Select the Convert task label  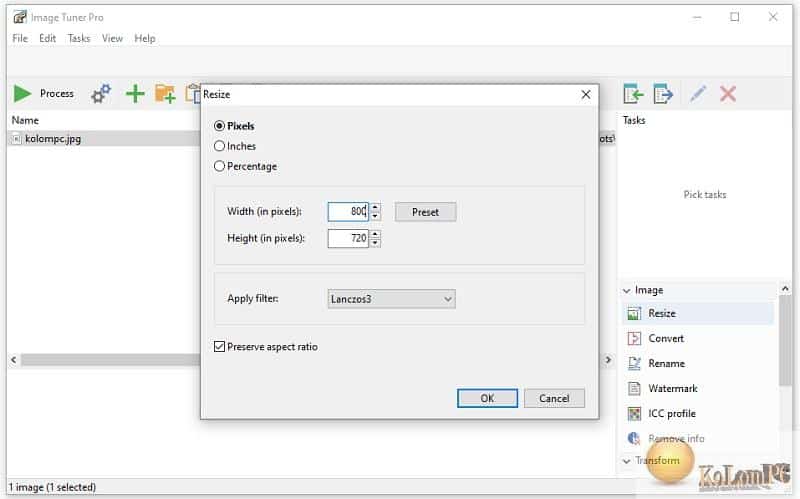pyautogui.click(x=666, y=338)
